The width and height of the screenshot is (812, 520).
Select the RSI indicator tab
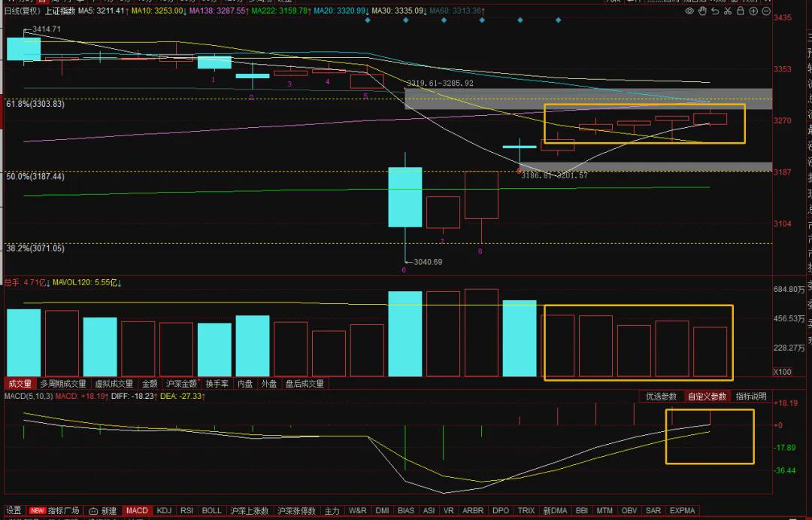click(186, 511)
